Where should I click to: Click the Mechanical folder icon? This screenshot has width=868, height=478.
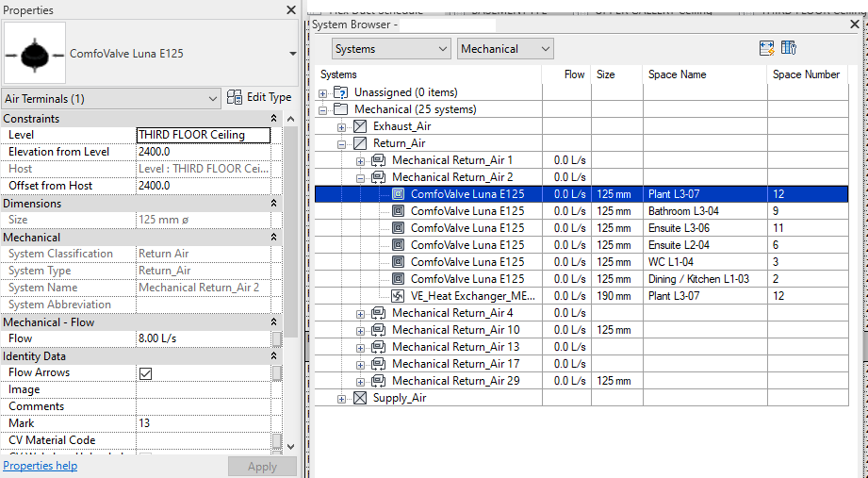click(341, 109)
